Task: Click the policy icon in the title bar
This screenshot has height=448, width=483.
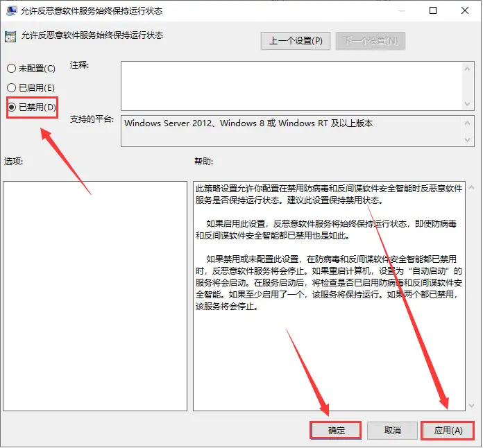Action: click(10, 11)
